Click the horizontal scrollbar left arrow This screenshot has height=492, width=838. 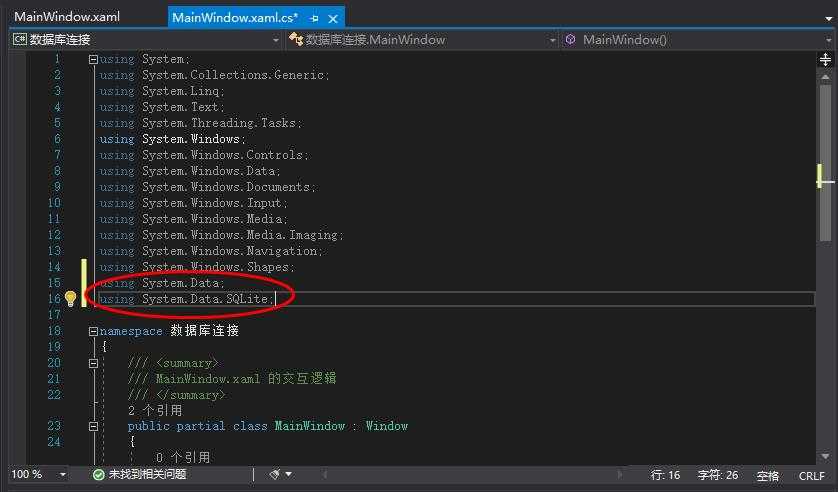324,474
